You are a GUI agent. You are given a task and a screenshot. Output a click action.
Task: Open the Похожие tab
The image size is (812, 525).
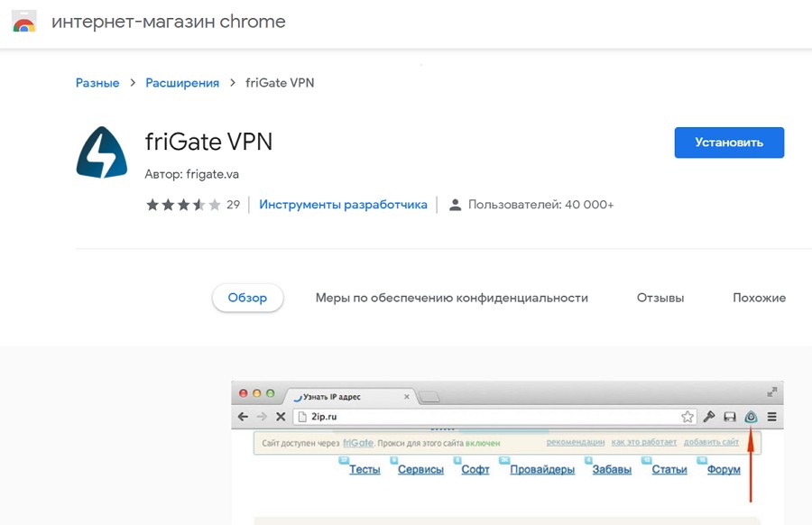(x=759, y=298)
